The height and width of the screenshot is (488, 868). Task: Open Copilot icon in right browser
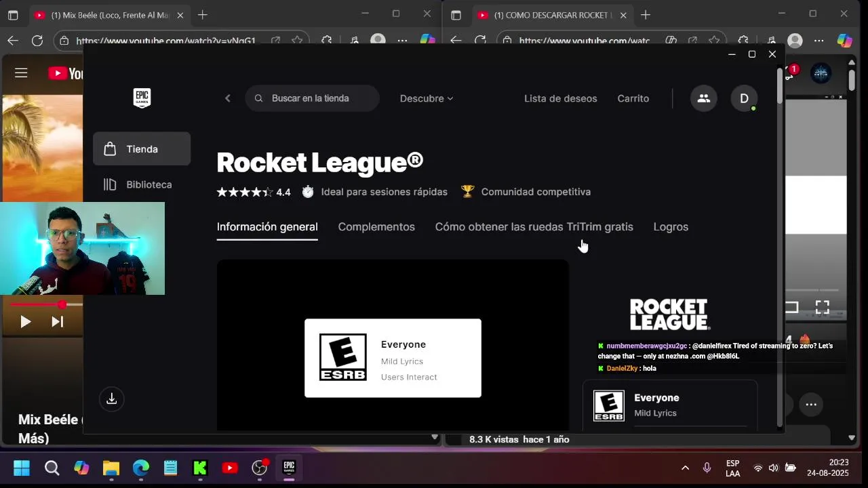tap(844, 41)
